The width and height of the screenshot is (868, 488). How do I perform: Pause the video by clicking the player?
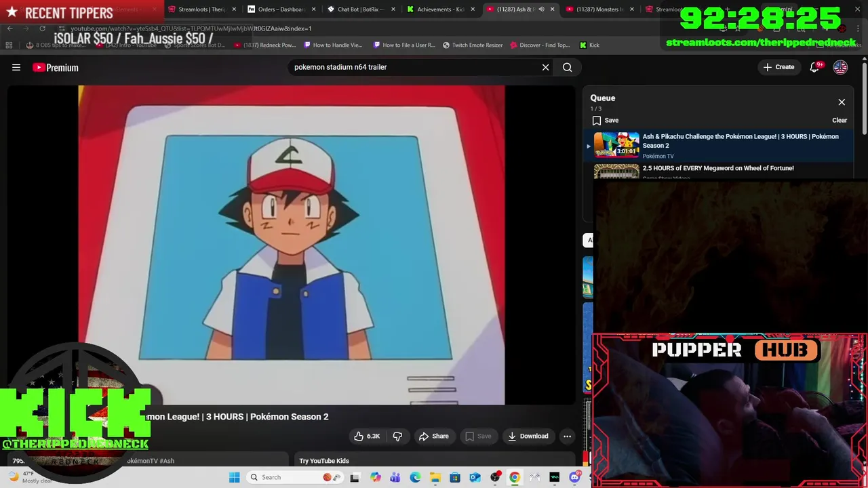tap(292, 245)
